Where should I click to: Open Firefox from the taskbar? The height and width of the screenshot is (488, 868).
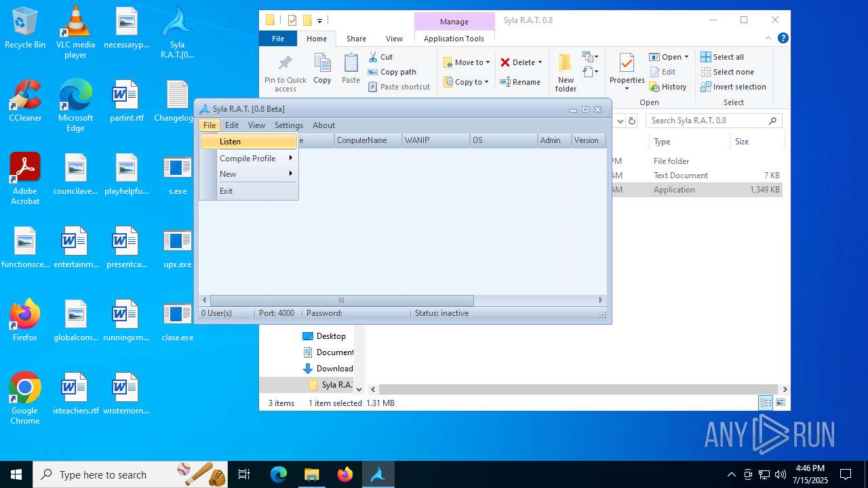pyautogui.click(x=344, y=474)
